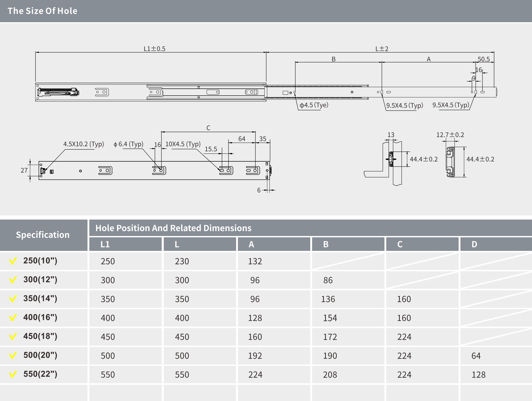Click the "4.5X10.2 (Typ)" slot callout

point(84,144)
